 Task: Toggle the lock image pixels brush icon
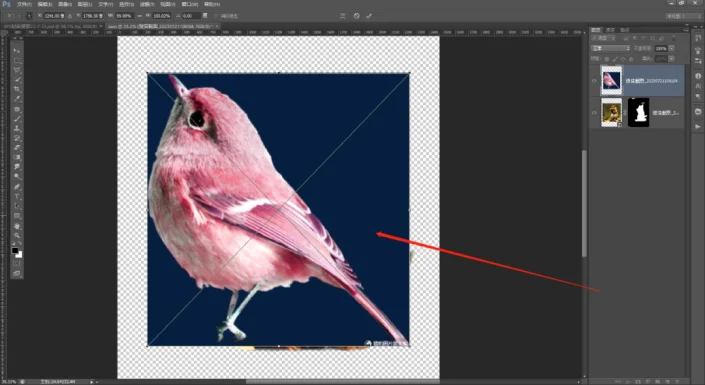click(x=615, y=59)
